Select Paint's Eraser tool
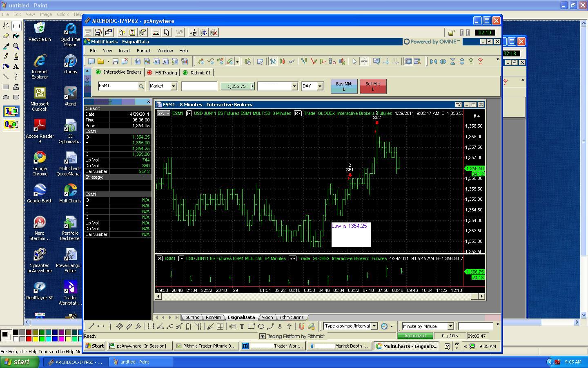This screenshot has width=588, height=368. [6, 36]
